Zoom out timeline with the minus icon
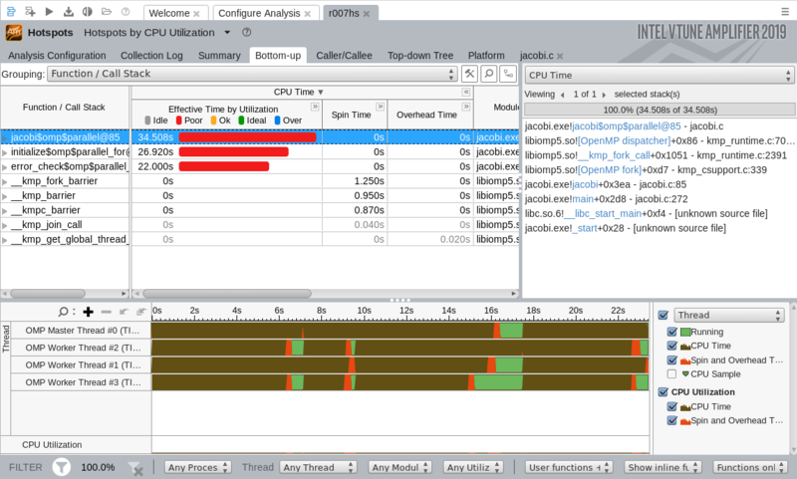The height and width of the screenshot is (479, 797). coord(106,312)
